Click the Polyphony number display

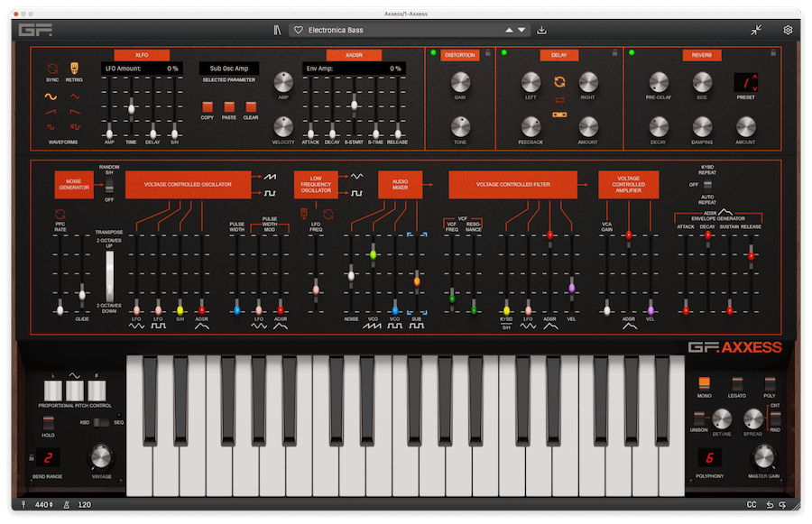(709, 458)
